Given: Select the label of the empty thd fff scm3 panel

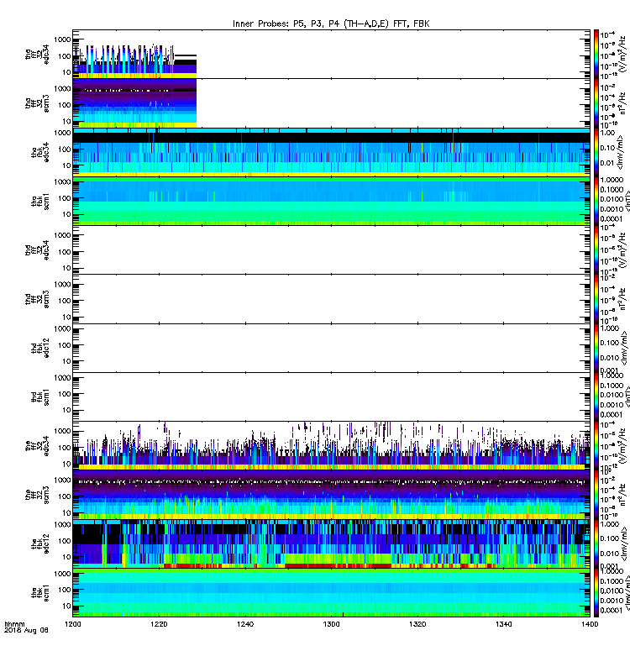Looking at the screenshot, I should [x=37, y=299].
